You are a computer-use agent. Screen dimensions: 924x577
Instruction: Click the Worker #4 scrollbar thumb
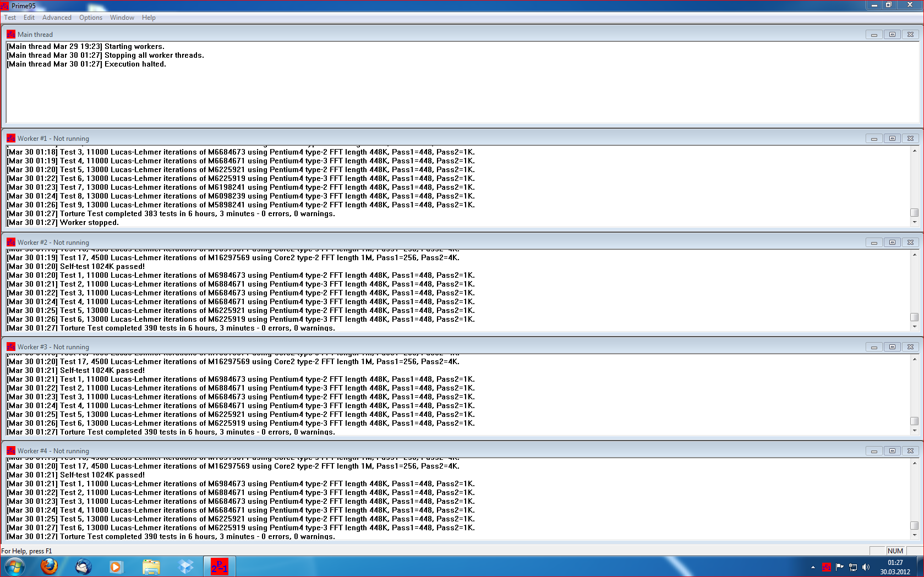point(914,525)
